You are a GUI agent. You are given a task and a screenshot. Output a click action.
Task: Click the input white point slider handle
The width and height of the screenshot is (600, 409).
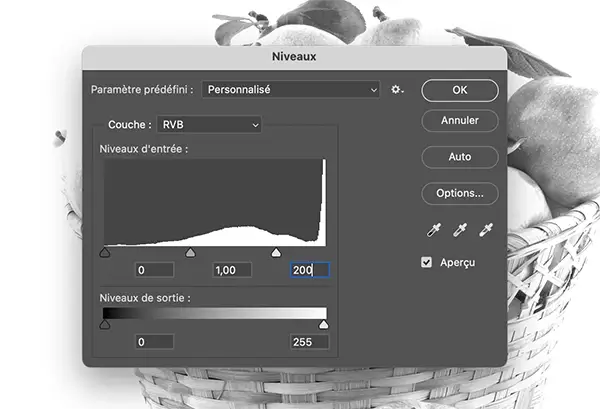(276, 253)
